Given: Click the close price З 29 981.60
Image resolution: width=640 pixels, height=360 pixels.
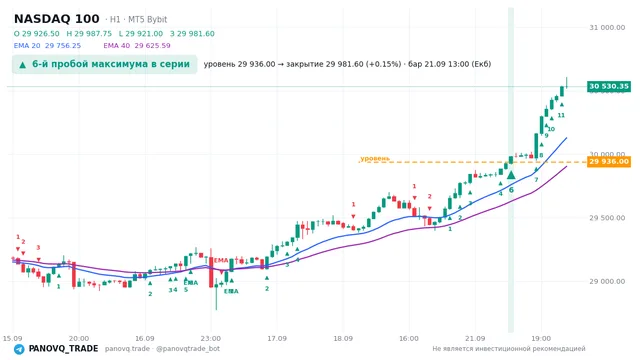Looking at the screenshot, I should pyautogui.click(x=192, y=33).
